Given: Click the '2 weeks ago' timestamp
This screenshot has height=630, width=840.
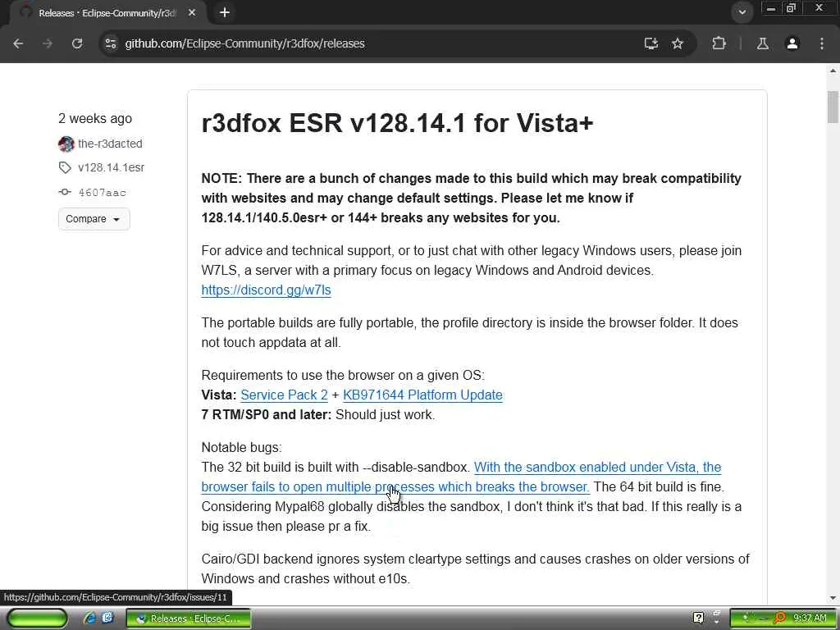Looking at the screenshot, I should click(x=95, y=118).
